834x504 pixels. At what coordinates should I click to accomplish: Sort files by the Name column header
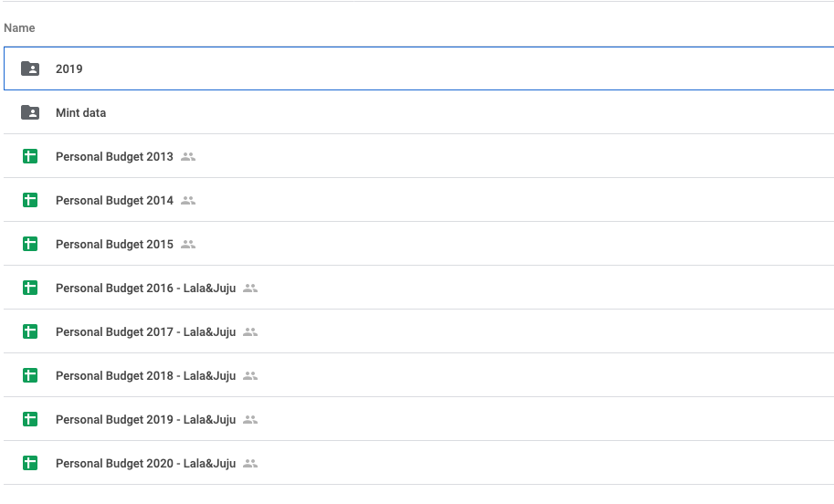(x=19, y=28)
